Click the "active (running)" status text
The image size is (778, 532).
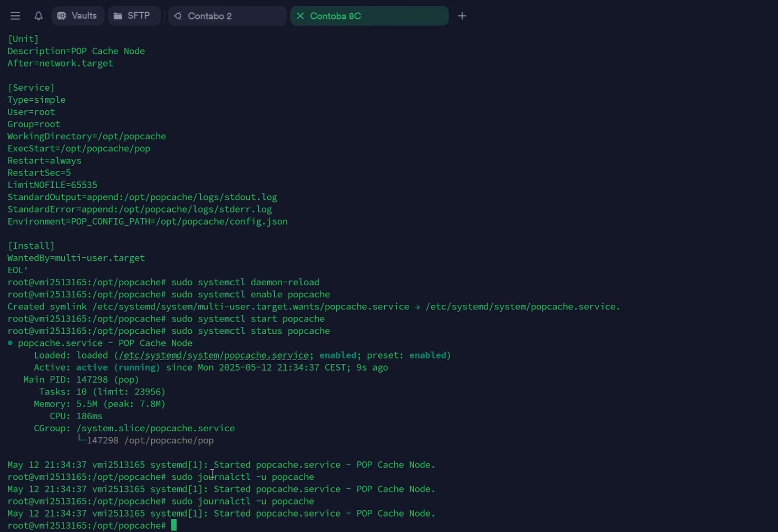(x=118, y=367)
